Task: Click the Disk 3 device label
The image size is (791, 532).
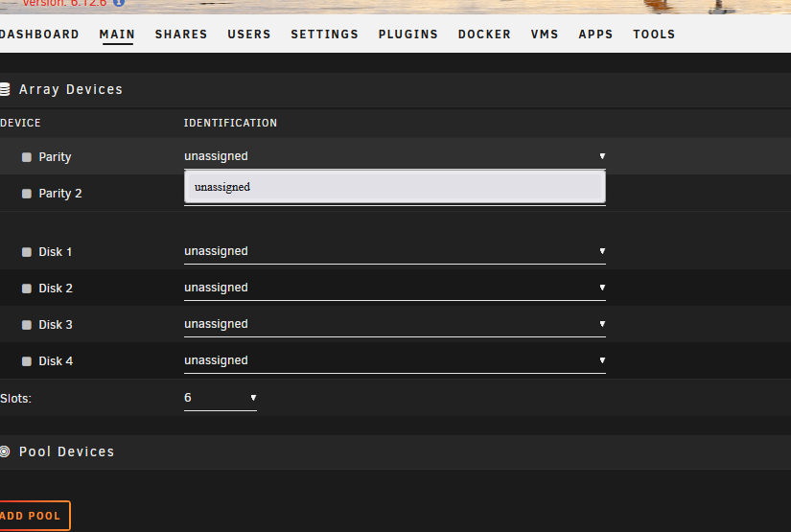Action: pyautogui.click(x=56, y=324)
